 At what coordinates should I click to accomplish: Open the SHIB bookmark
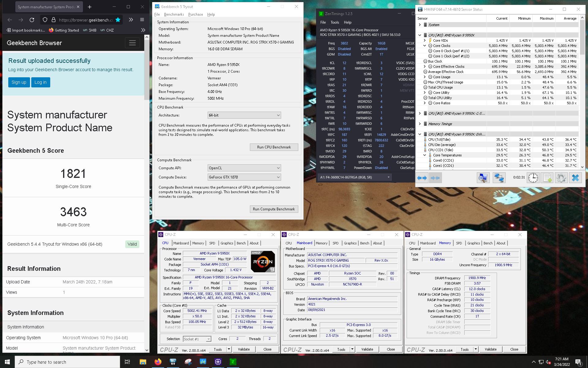pyautogui.click(x=90, y=30)
